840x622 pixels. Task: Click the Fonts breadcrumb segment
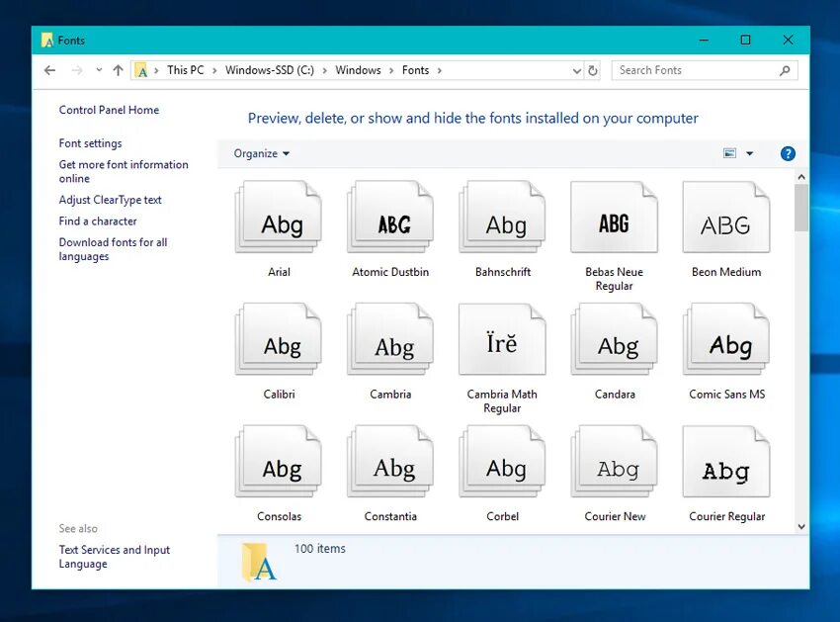click(x=415, y=70)
